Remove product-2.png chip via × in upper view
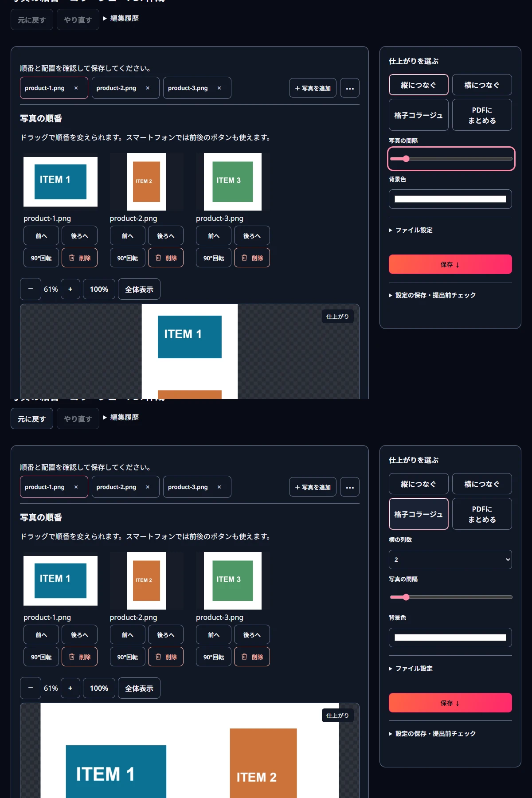 click(x=148, y=88)
